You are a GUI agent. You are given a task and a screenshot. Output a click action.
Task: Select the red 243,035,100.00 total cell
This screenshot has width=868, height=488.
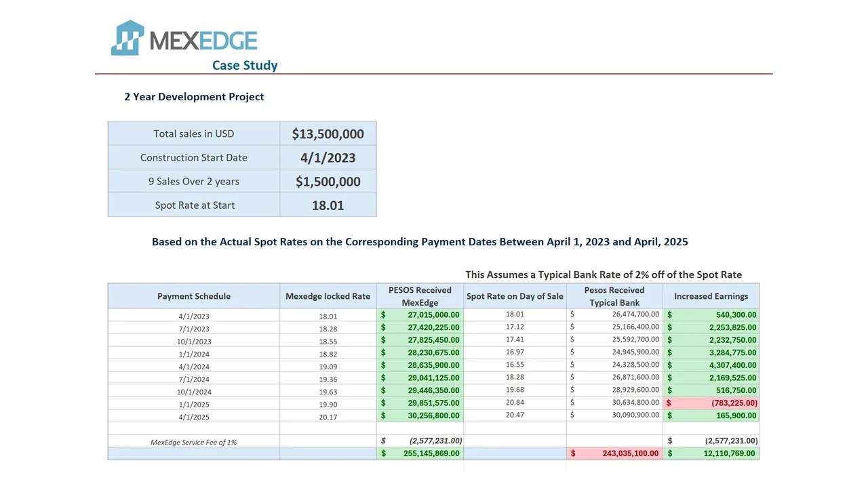coord(614,453)
